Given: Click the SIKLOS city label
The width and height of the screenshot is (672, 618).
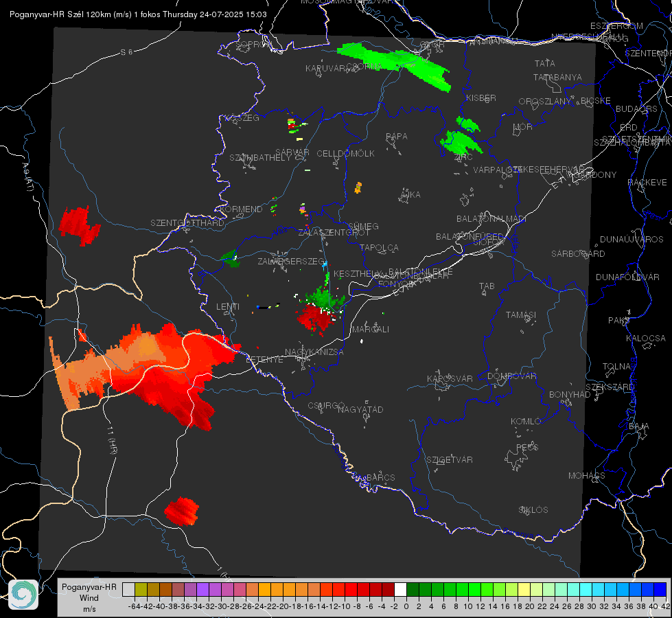Looking at the screenshot, I should tap(533, 510).
